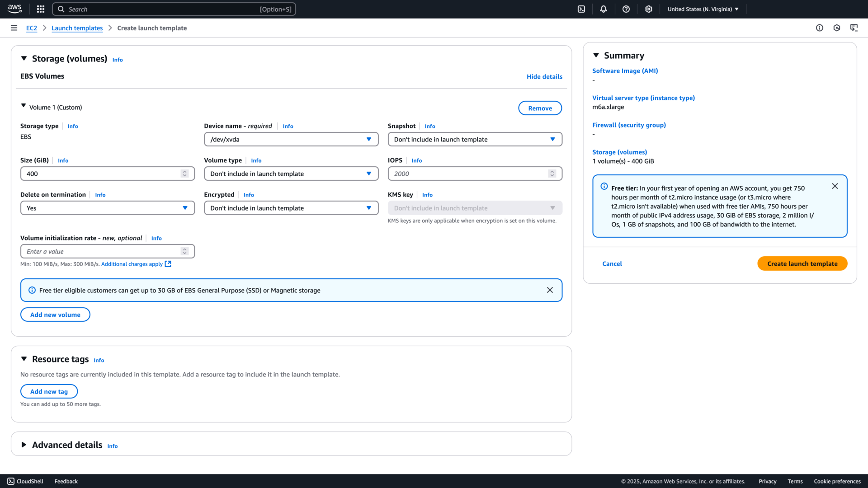Focus the Volume initialization rate field
This screenshot has height=488, width=868.
click(x=108, y=251)
